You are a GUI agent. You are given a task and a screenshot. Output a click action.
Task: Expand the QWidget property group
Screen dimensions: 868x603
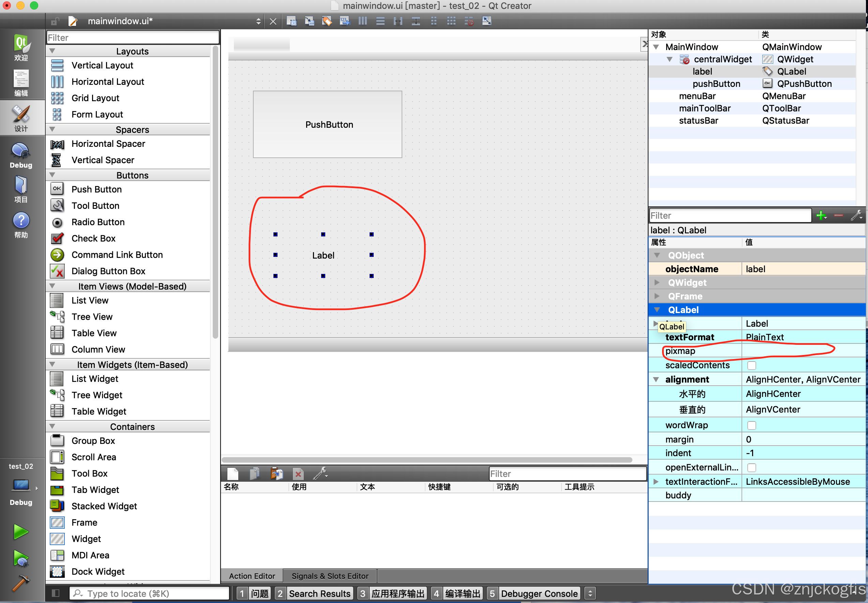pyautogui.click(x=657, y=283)
